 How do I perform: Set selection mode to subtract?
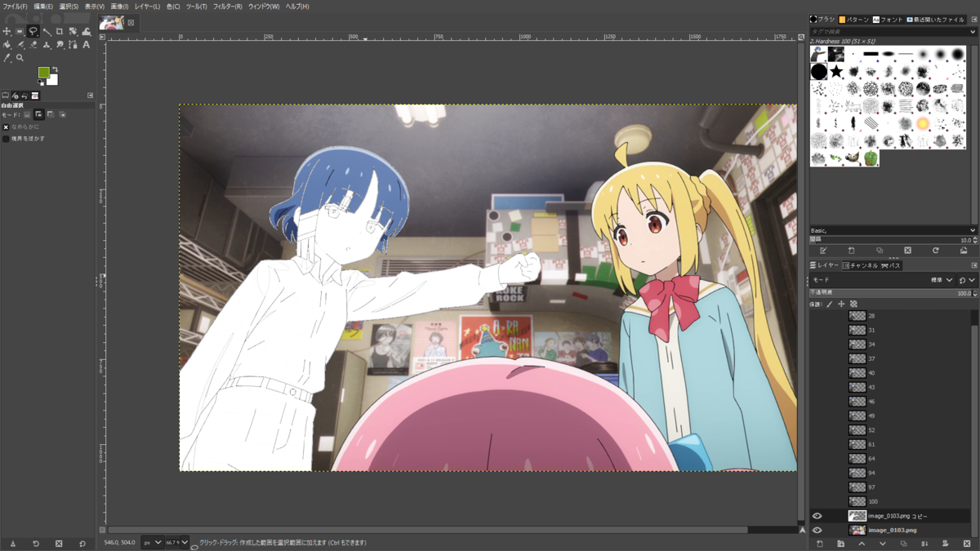click(51, 114)
